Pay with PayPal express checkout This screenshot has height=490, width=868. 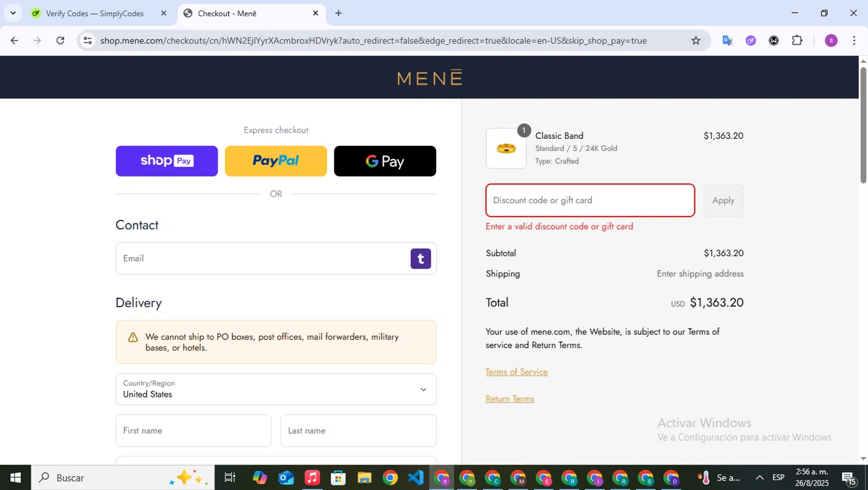(x=275, y=161)
